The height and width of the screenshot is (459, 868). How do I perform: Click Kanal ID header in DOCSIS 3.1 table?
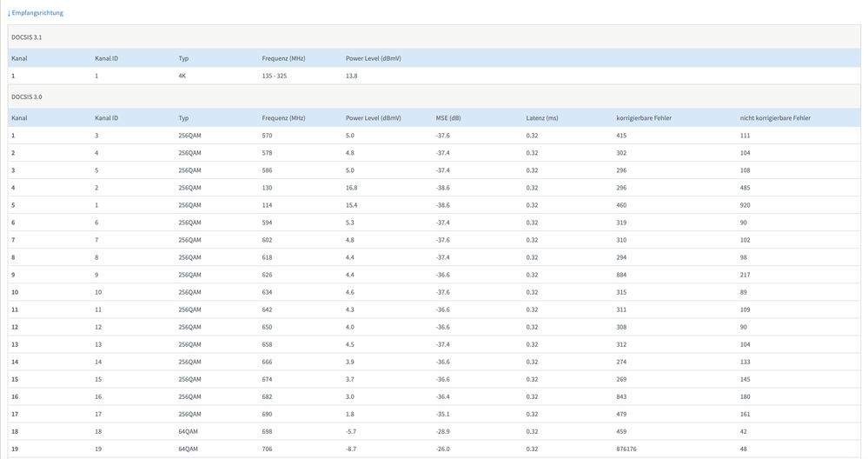pyautogui.click(x=106, y=59)
